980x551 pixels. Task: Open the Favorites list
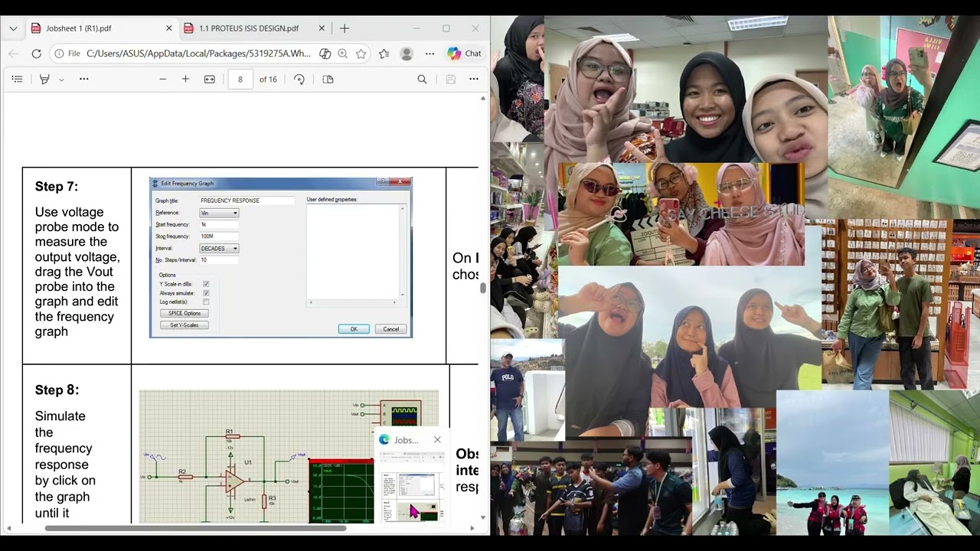384,54
